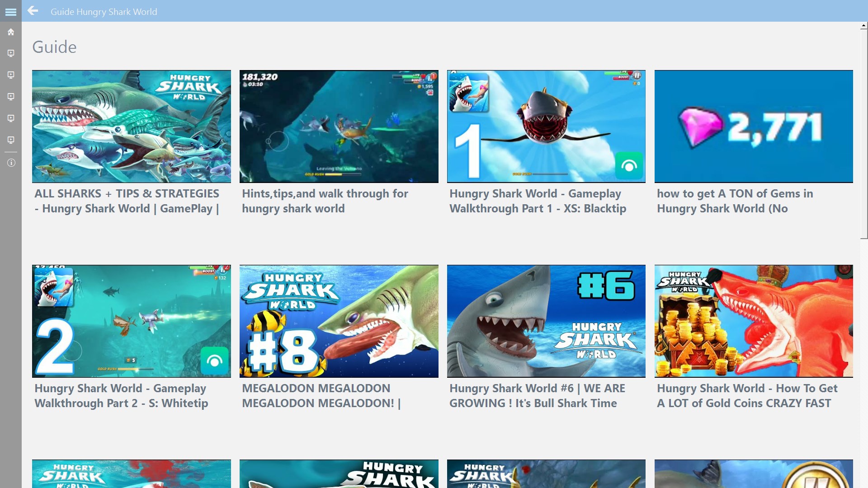Open the fourth video section sidebar icon
This screenshot has width=868, height=488.
tap(11, 118)
